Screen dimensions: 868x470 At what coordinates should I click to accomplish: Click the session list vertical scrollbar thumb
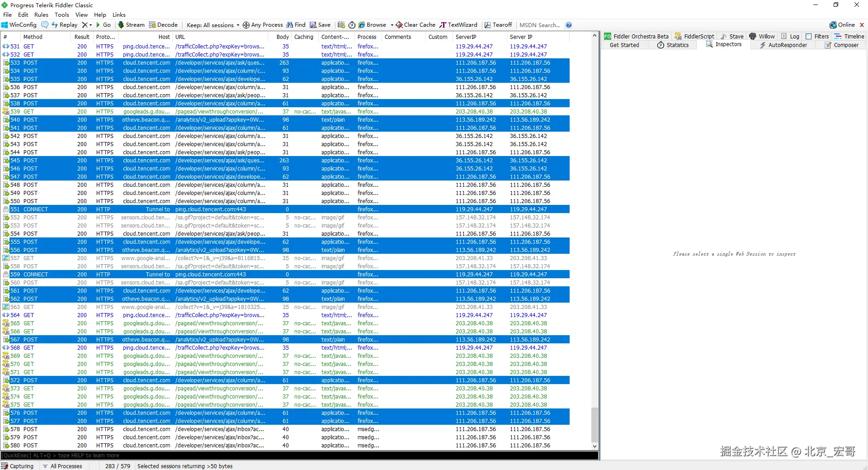594,424
